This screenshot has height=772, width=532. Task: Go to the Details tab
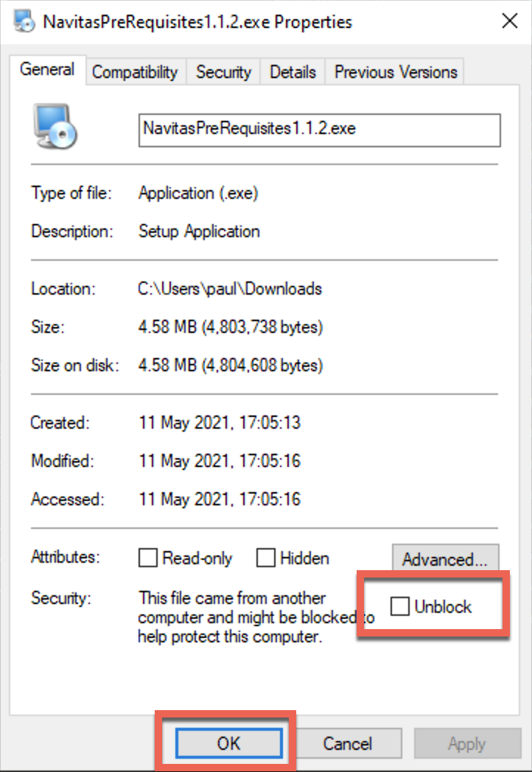pos(293,72)
